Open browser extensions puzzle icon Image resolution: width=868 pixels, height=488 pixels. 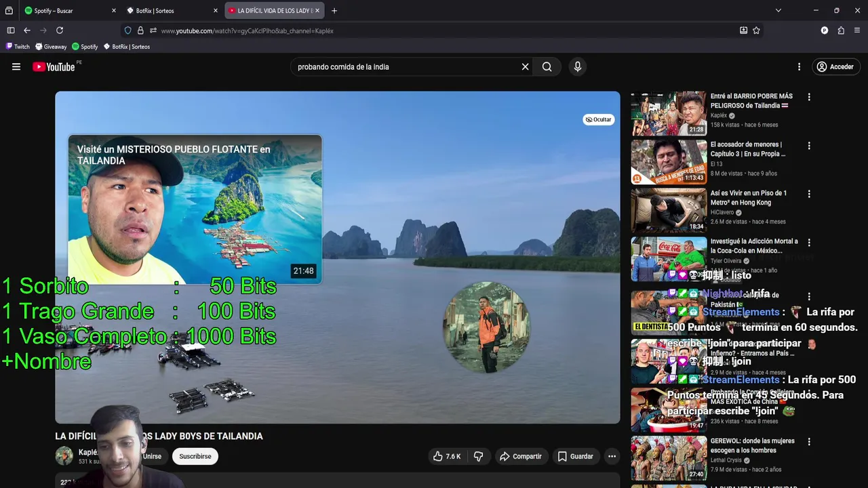tap(841, 30)
